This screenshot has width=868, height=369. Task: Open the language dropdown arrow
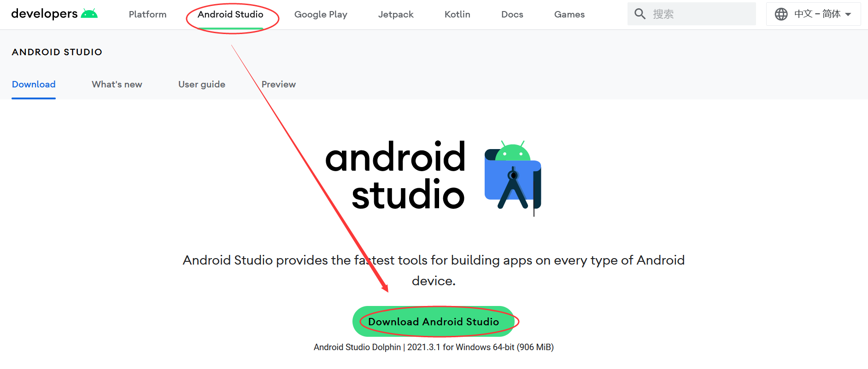848,14
